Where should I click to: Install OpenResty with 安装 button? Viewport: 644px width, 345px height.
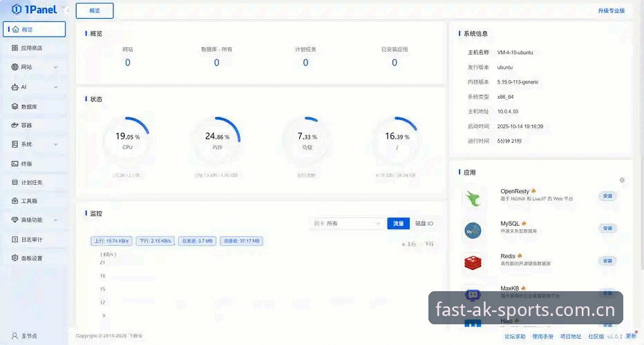[x=607, y=196]
